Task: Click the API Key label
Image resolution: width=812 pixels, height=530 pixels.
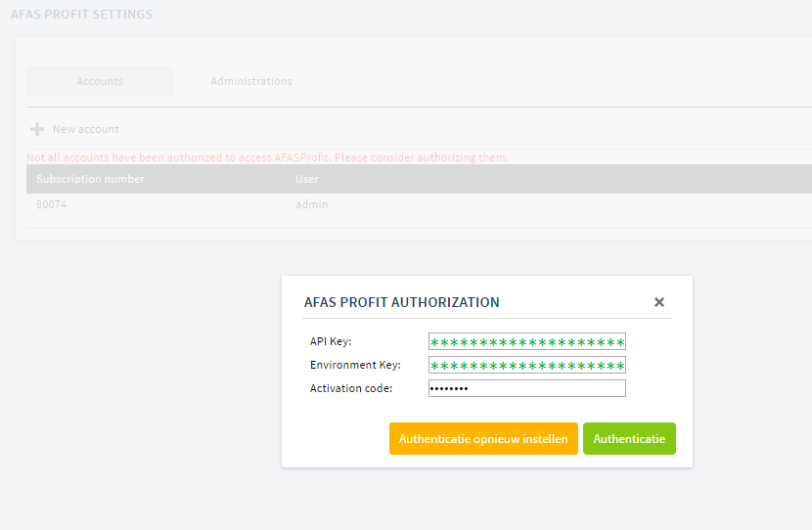Action: click(x=331, y=341)
